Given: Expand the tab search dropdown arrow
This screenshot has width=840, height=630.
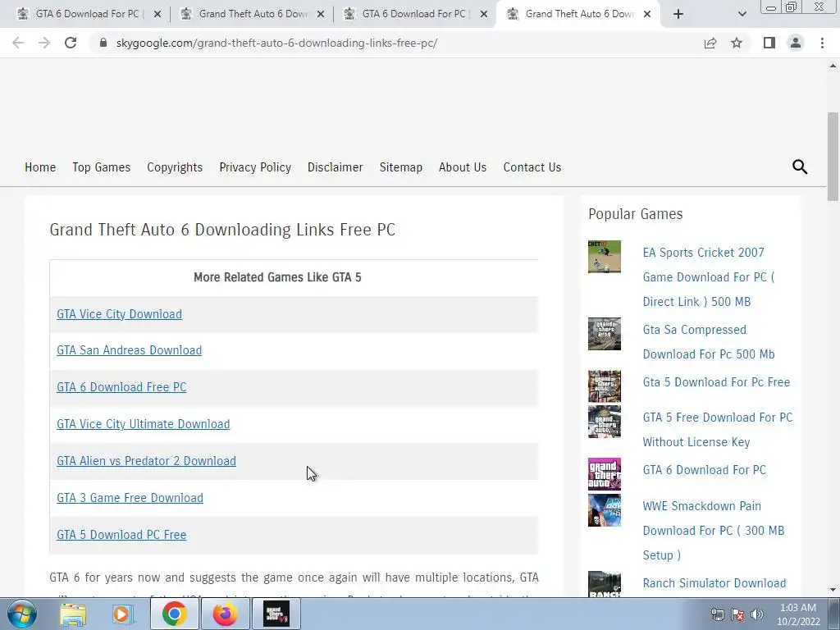Looking at the screenshot, I should point(742,14).
